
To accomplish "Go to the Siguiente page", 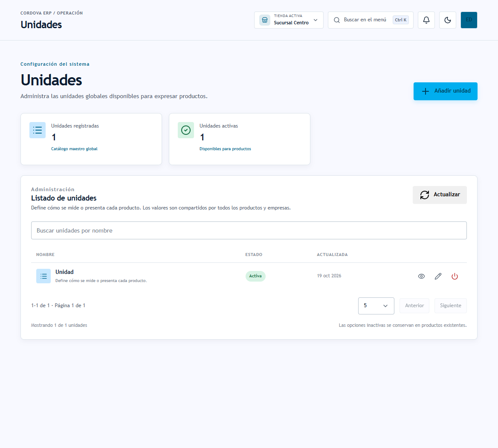I will [x=450, y=305].
